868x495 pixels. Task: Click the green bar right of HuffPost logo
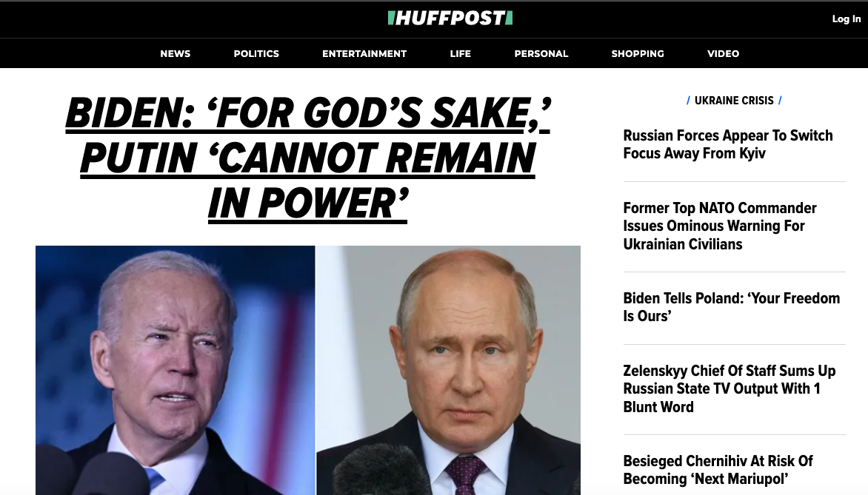[510, 18]
